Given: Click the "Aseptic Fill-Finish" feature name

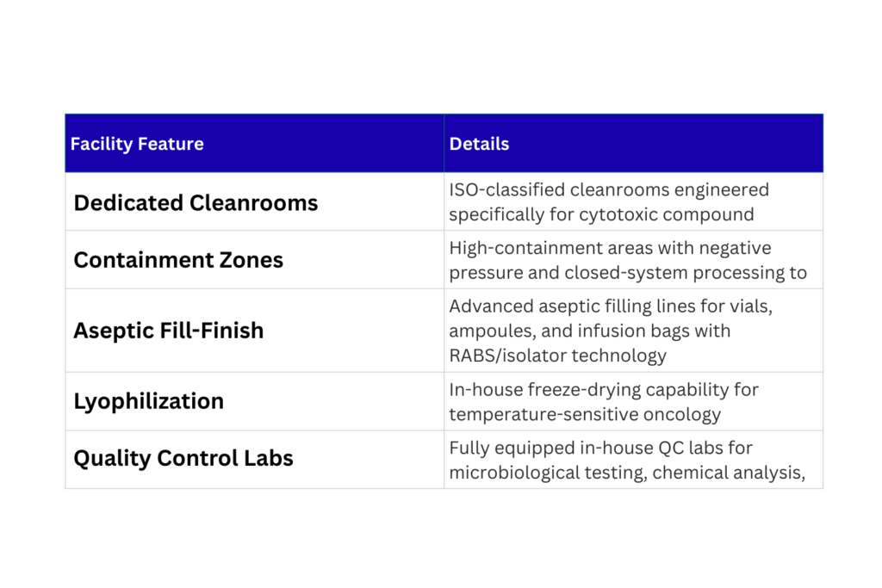Looking at the screenshot, I should [x=169, y=331].
